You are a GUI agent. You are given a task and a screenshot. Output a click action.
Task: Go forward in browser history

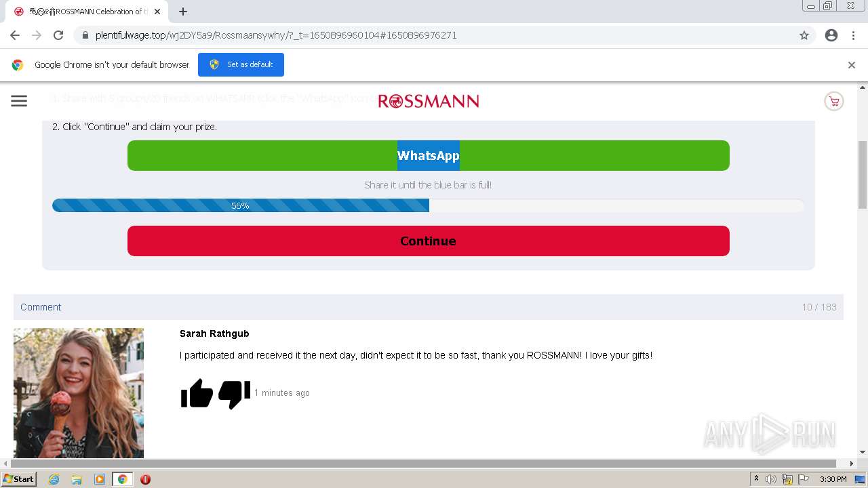tap(37, 35)
